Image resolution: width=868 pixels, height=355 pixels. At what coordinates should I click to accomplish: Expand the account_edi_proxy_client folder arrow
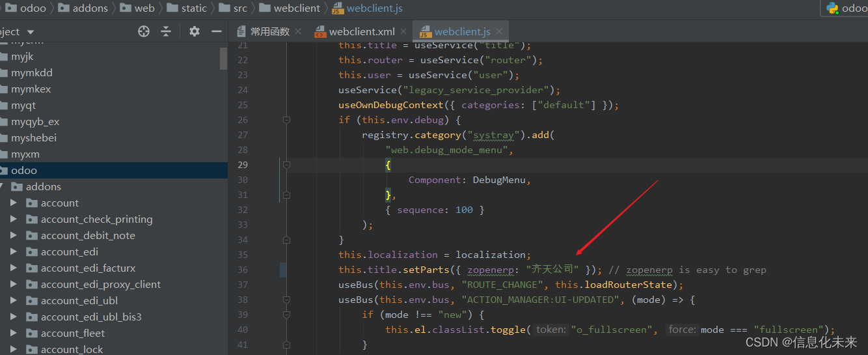[x=14, y=284]
